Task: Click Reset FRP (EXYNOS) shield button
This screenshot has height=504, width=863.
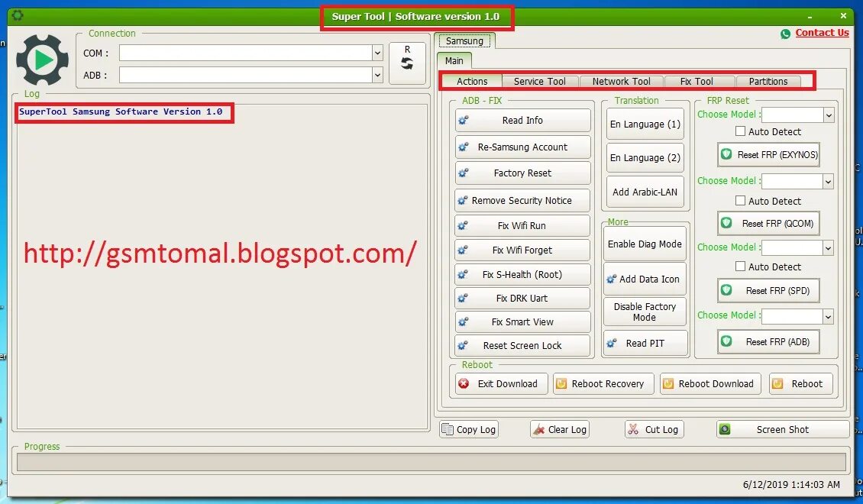Action: pyautogui.click(x=768, y=154)
